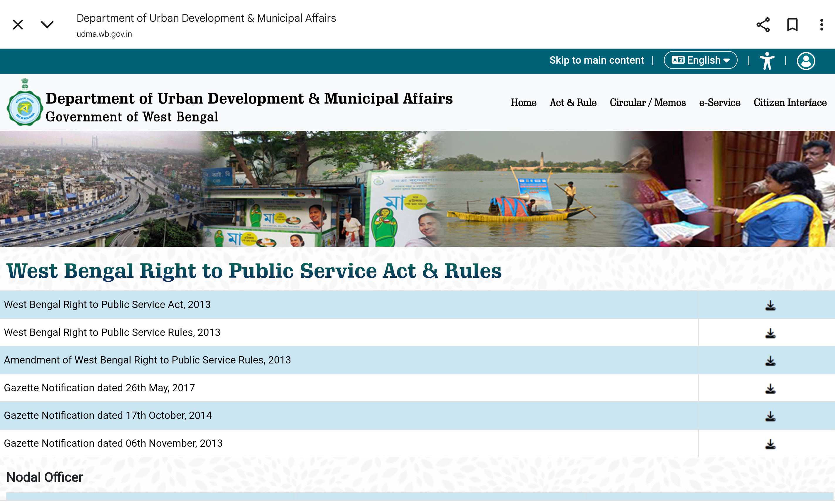835x504 pixels.
Task: Open the Citizen Interface link
Action: click(790, 102)
